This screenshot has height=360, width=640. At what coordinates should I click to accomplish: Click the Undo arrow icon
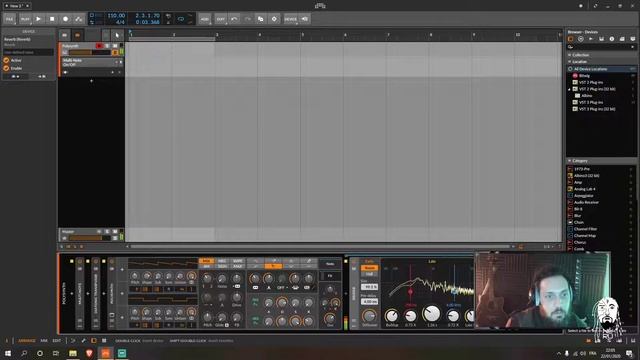point(234,19)
